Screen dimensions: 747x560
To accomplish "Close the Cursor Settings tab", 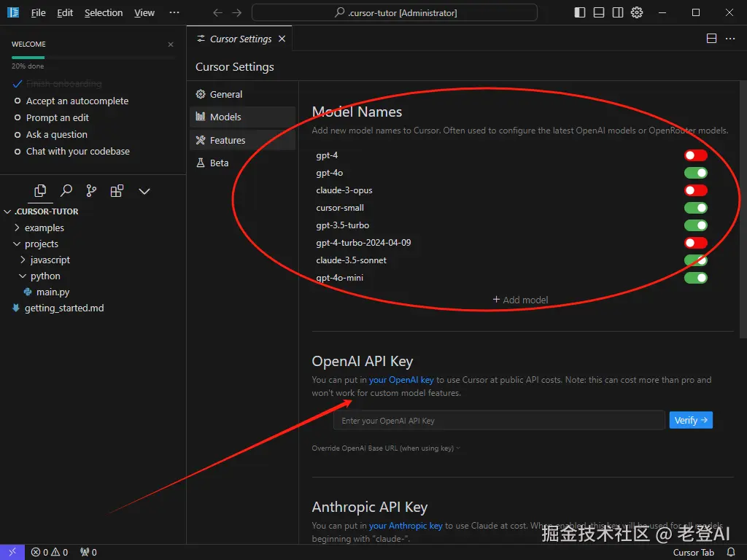I will [x=282, y=39].
